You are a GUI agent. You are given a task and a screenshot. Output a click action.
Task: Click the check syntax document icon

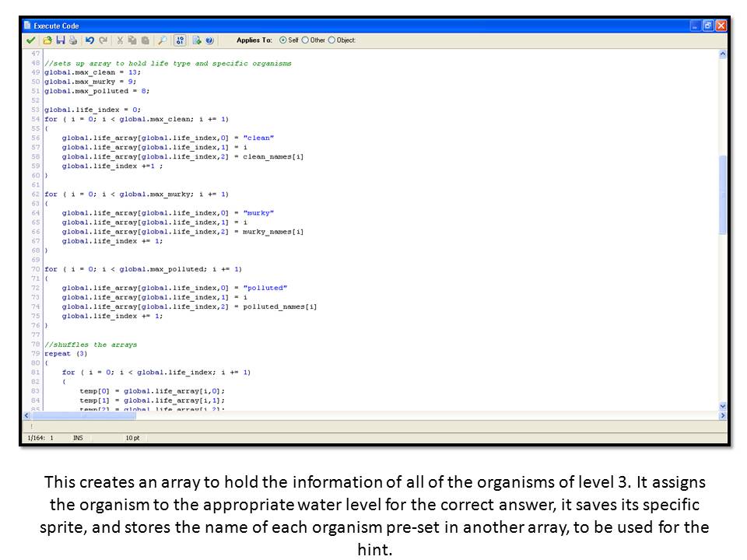(x=197, y=40)
